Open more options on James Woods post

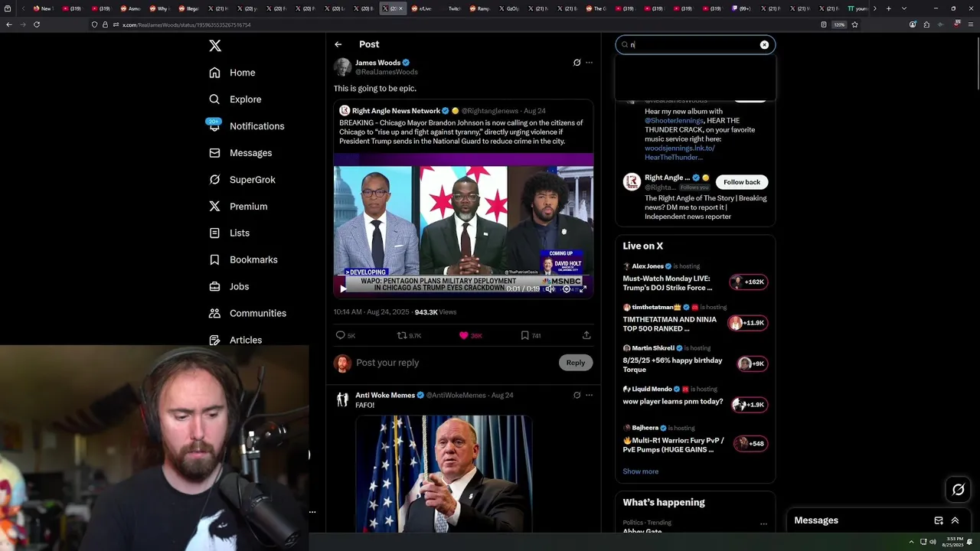[589, 63]
